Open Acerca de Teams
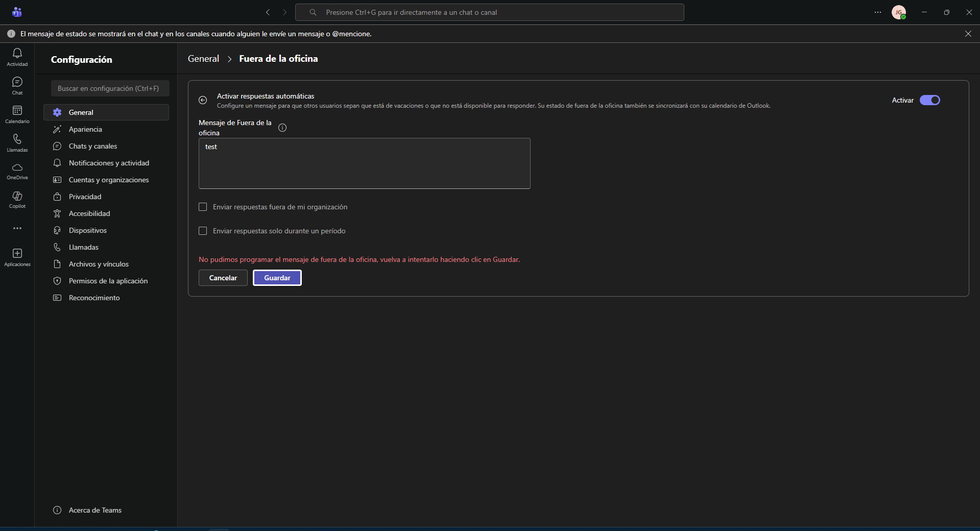The image size is (980, 531). pos(106,510)
